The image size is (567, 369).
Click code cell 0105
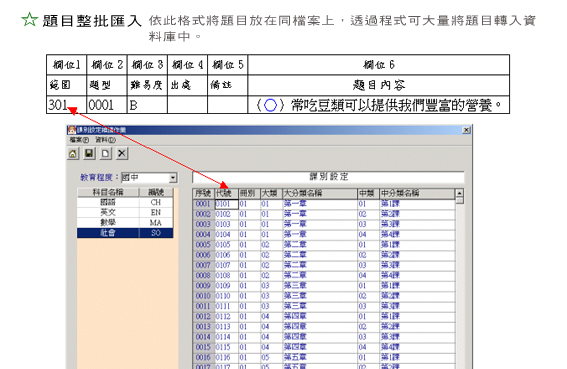pos(226,245)
